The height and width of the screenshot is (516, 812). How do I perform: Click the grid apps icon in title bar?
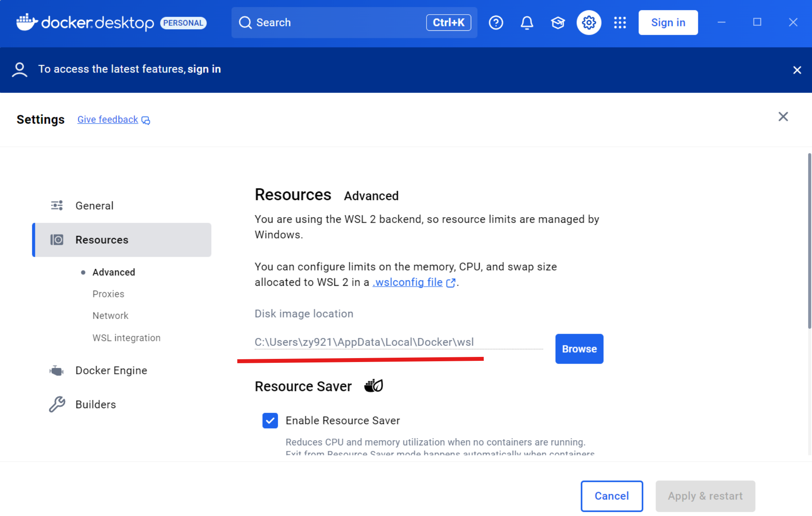(620, 23)
